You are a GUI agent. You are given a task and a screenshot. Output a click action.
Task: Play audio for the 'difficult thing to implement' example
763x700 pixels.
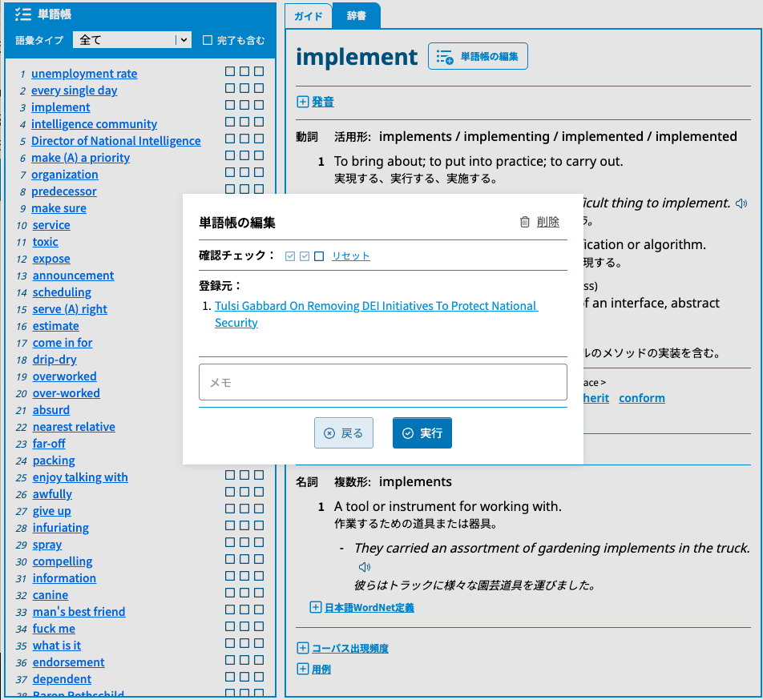(x=741, y=203)
